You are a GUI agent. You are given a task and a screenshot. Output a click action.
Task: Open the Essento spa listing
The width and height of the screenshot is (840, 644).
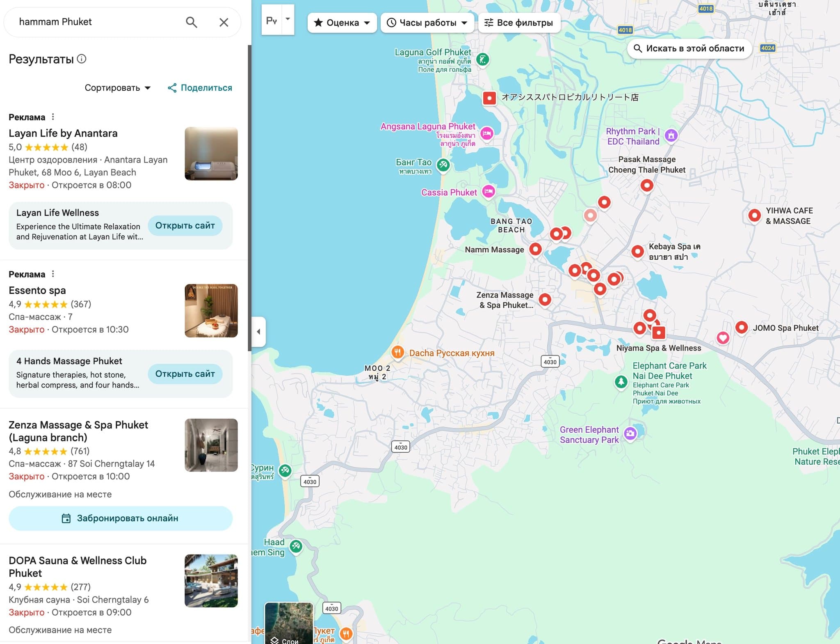pos(37,290)
